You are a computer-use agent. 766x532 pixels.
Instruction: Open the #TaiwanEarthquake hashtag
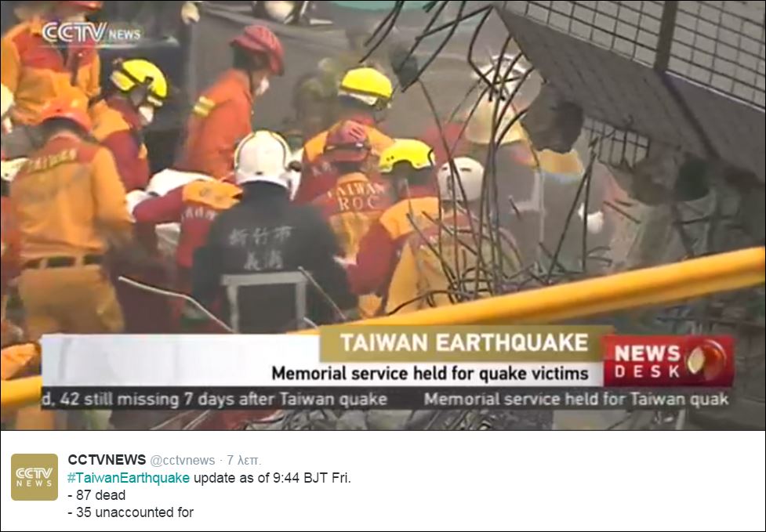[x=129, y=477]
